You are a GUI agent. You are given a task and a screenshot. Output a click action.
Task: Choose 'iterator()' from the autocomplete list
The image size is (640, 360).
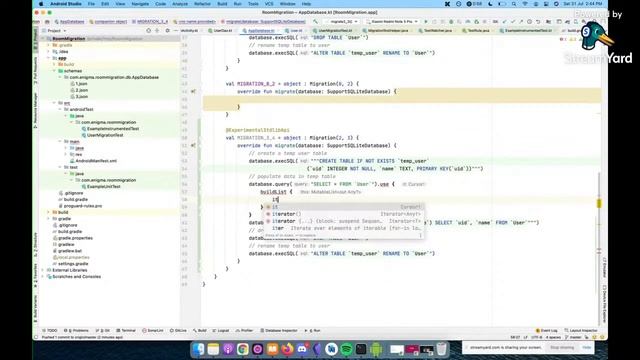coord(343,214)
